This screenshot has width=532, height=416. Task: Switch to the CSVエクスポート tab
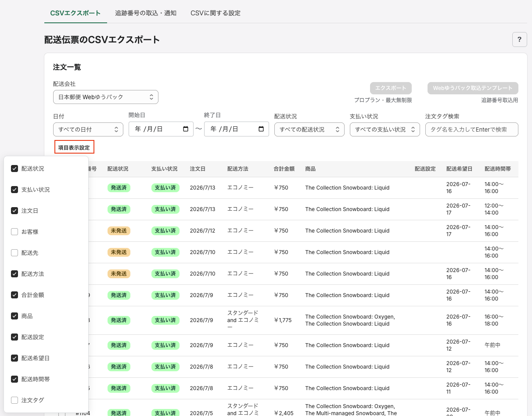pos(75,13)
